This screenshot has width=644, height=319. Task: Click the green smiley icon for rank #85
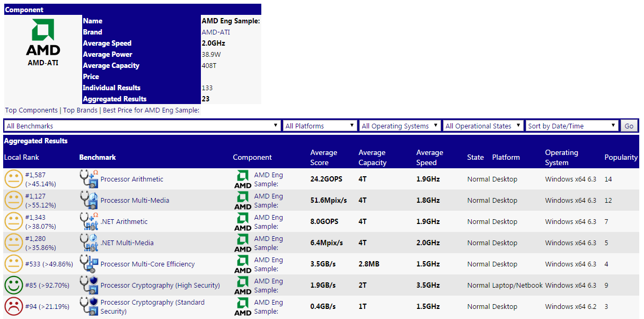14,285
